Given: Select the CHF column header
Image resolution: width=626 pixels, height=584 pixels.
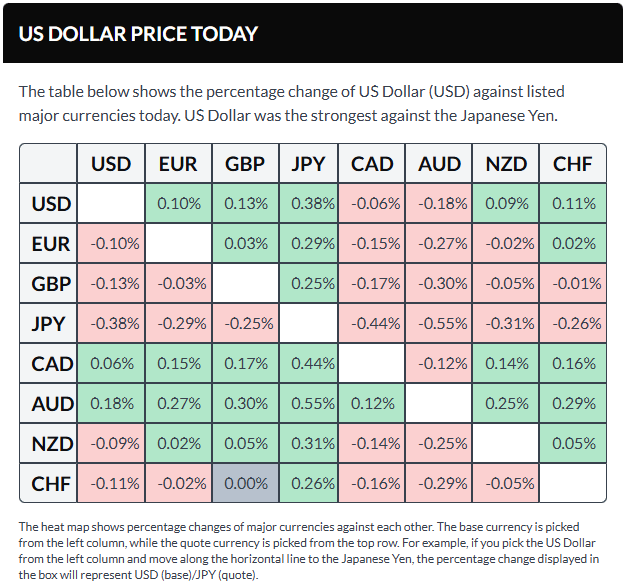Looking at the screenshot, I should point(573,164).
